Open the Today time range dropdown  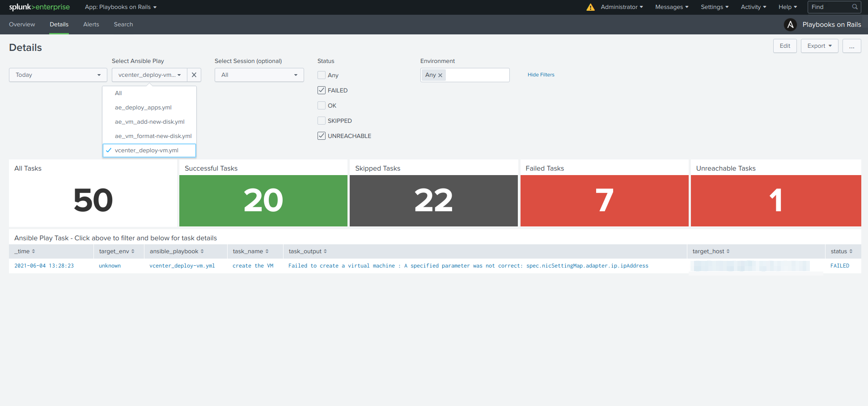pyautogui.click(x=58, y=75)
